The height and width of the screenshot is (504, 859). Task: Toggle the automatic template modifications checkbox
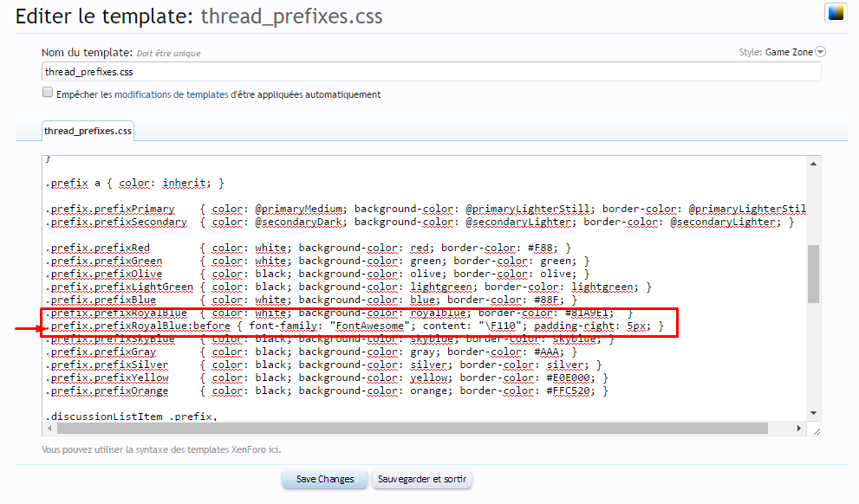click(x=48, y=94)
